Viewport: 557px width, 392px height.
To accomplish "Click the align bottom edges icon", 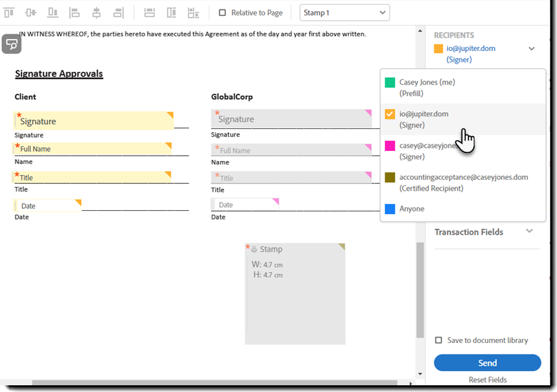I will pos(52,13).
